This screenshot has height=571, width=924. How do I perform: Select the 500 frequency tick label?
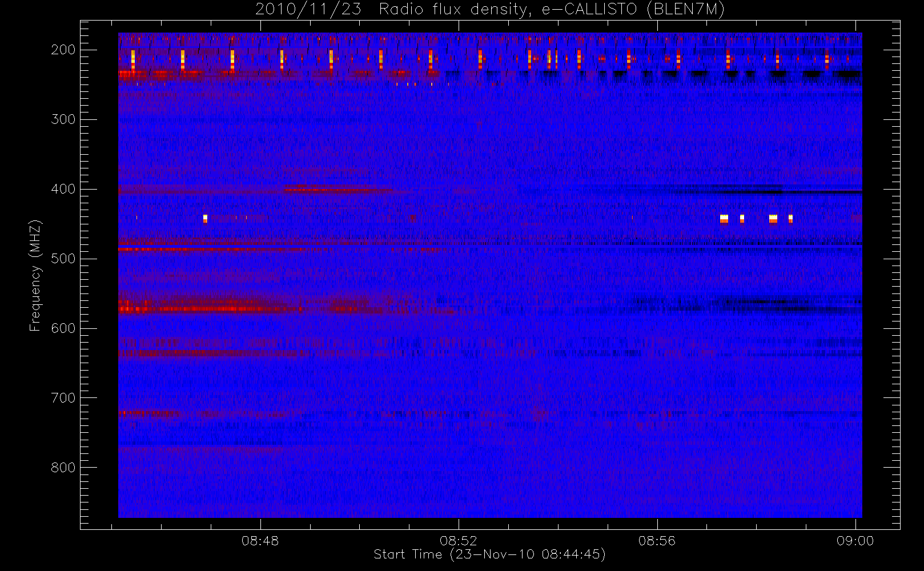(63, 259)
